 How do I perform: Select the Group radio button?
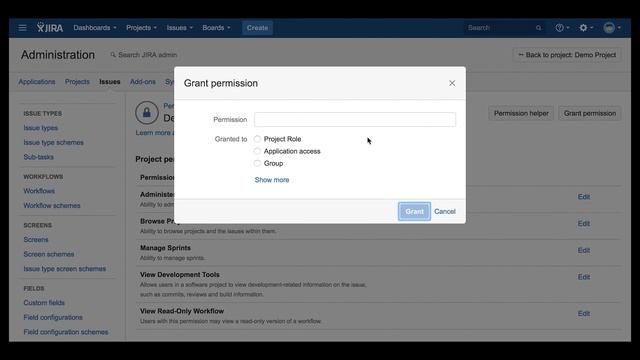click(257, 164)
